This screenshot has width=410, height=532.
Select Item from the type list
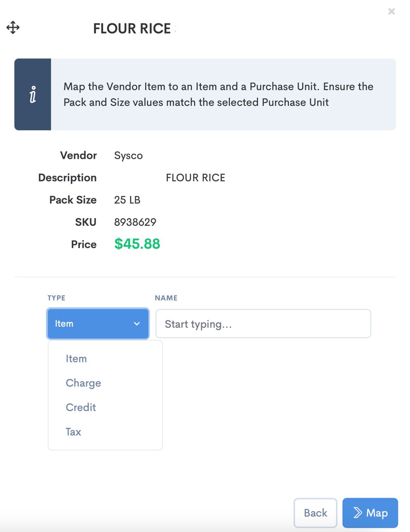(76, 359)
